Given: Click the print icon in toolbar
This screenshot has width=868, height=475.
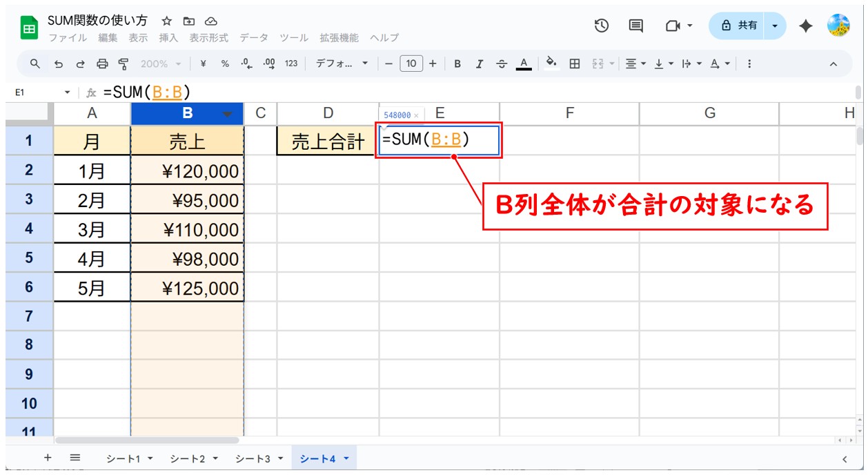Looking at the screenshot, I should pyautogui.click(x=102, y=64).
